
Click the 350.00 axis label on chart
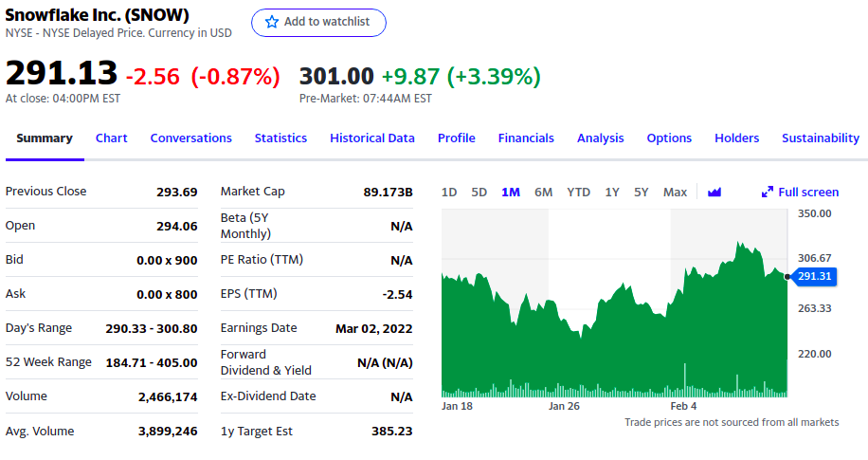click(x=814, y=214)
